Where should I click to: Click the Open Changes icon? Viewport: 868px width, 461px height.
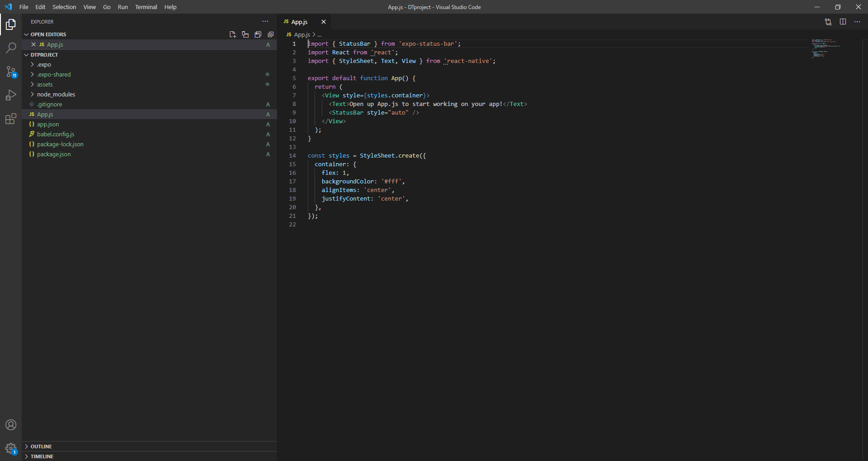click(828, 22)
